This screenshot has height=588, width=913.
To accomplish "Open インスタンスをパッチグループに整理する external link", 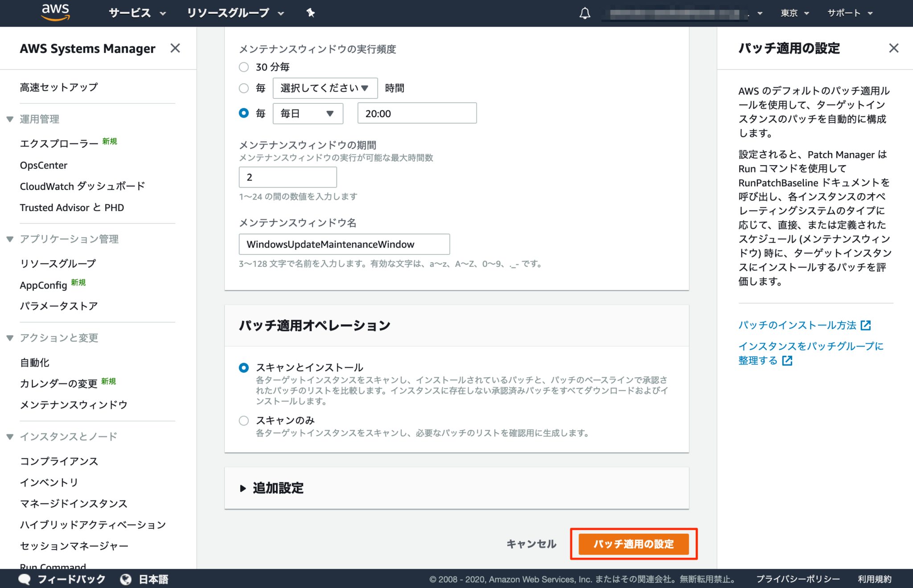I will 787,360.
